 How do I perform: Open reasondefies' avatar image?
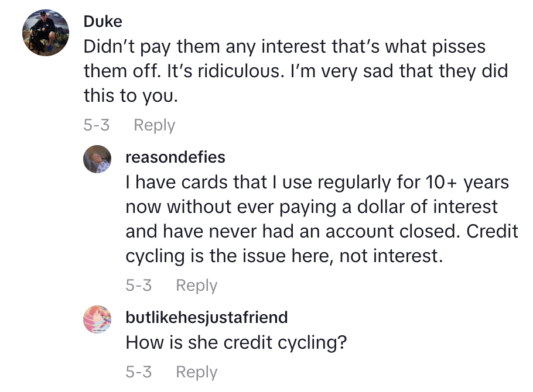pos(97,159)
